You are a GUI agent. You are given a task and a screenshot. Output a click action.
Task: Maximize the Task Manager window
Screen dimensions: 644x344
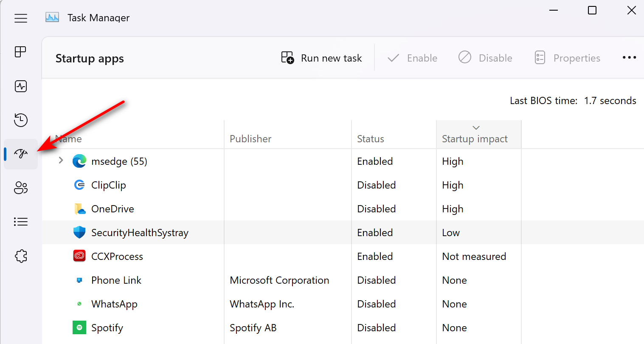click(592, 10)
